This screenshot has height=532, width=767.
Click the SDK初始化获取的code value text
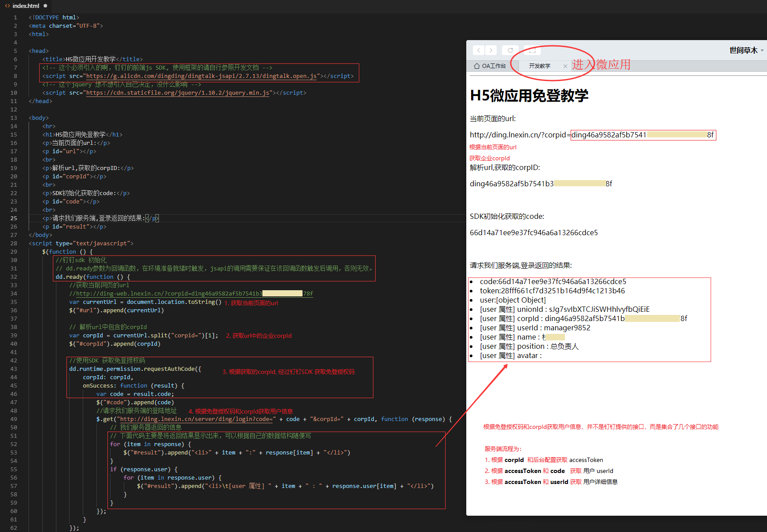point(534,233)
